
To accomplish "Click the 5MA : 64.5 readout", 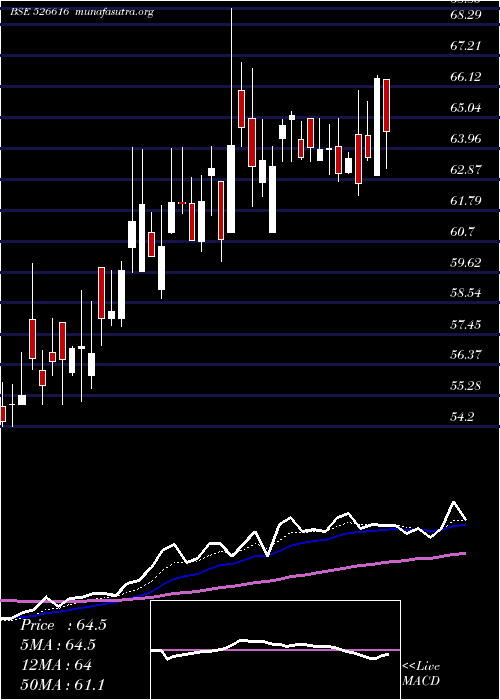I will (58, 645).
